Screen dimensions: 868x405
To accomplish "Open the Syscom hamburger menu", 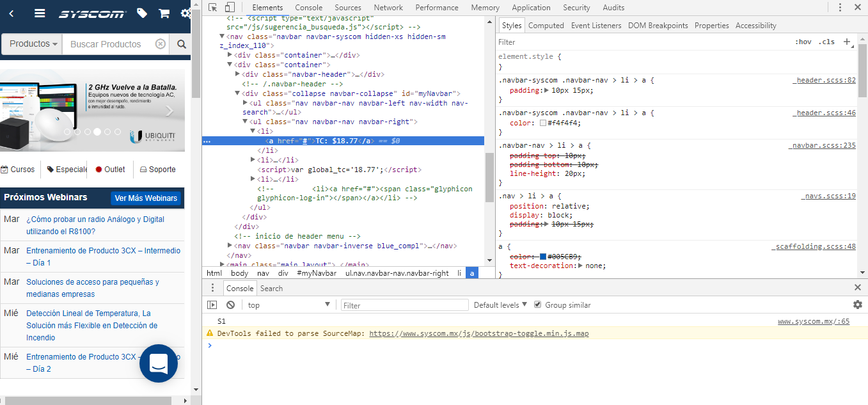I will (40, 13).
